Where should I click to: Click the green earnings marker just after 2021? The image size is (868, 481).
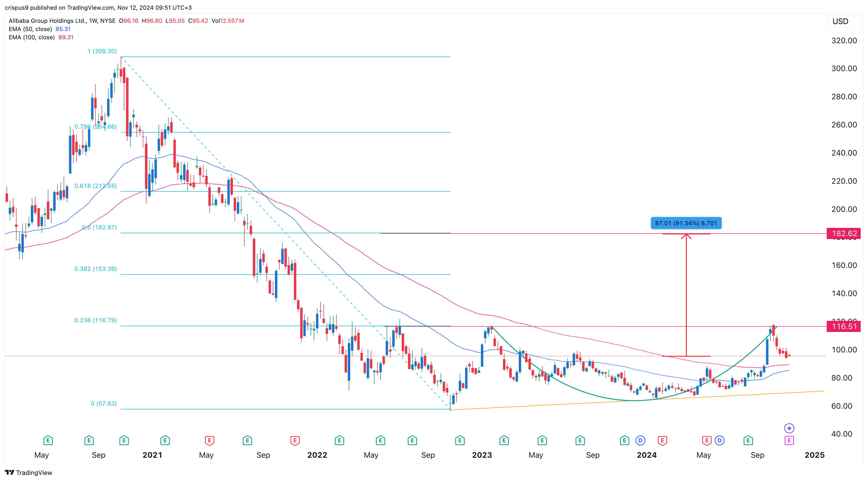(165, 440)
